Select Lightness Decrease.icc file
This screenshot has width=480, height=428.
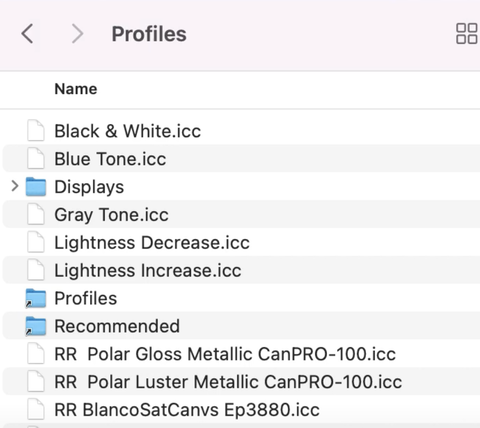pyautogui.click(x=241, y=242)
